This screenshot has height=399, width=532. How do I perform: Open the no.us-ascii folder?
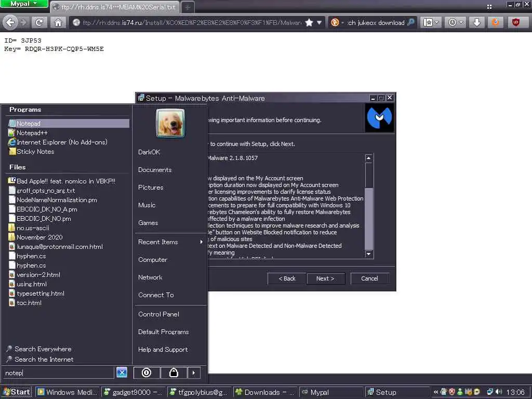[x=68, y=228]
